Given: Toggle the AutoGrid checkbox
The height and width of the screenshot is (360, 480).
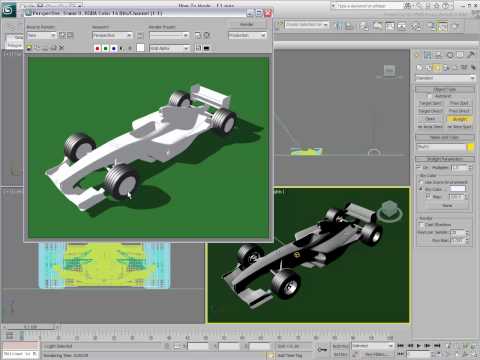Looking at the screenshot, I should coord(430,96).
